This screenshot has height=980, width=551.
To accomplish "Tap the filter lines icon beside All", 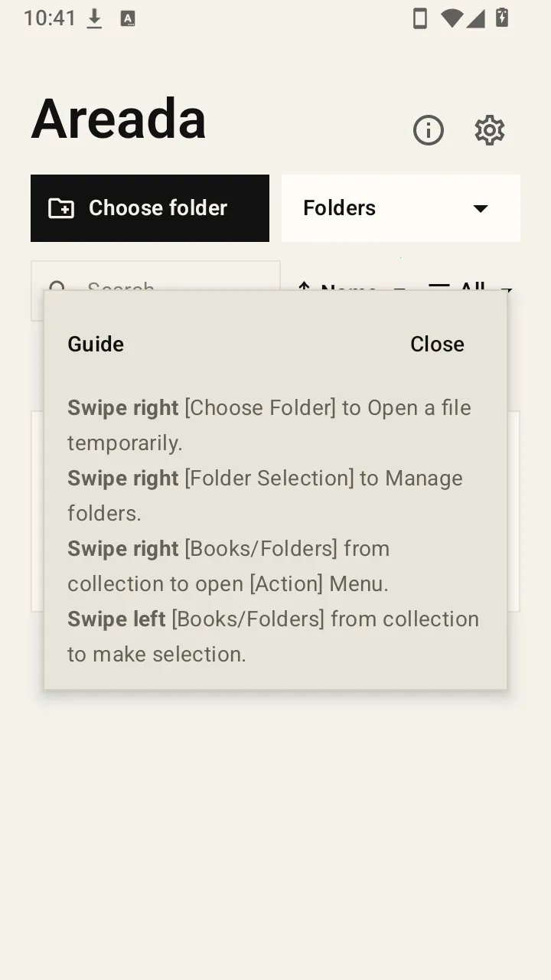I will pyautogui.click(x=439, y=287).
